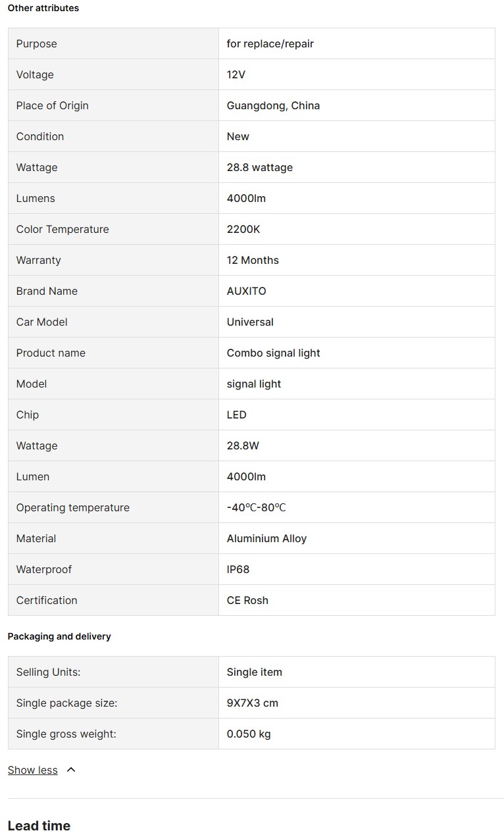Select the 0.050 kg gross weight value

(x=249, y=734)
